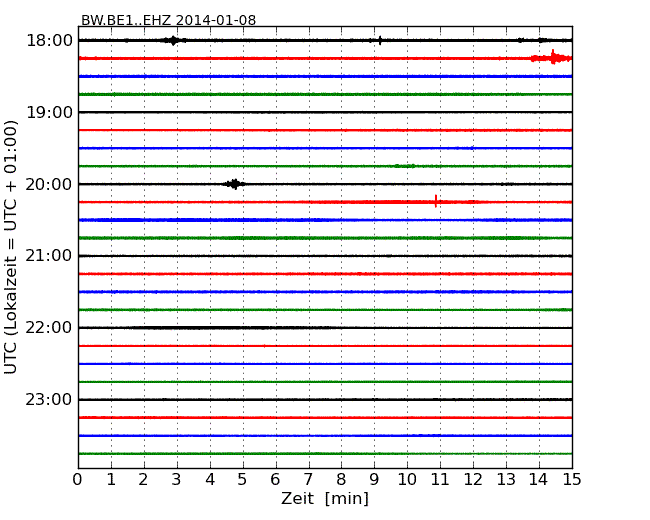Click the black event burst near minute 3 at 18:00
Image resolution: width=650 pixels, height=520 pixels.
coord(174,40)
